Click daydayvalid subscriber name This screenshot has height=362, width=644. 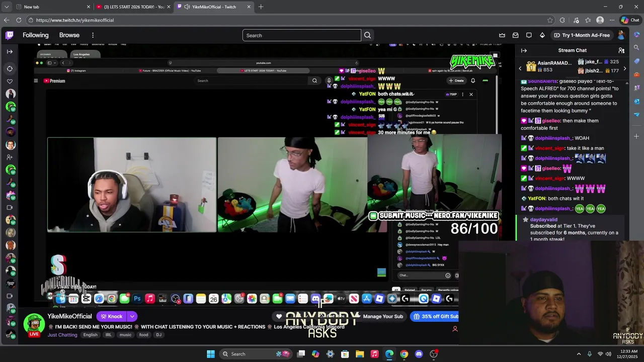(544, 220)
